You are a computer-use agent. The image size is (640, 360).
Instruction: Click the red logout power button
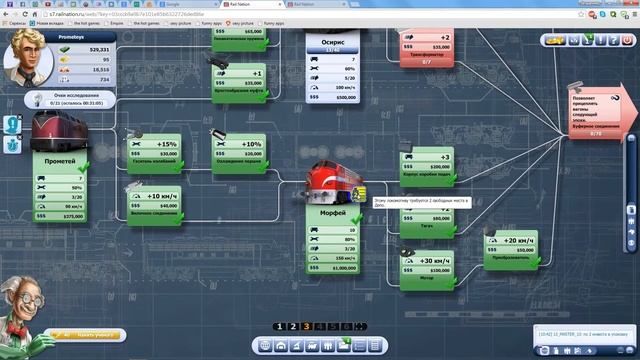click(x=627, y=40)
